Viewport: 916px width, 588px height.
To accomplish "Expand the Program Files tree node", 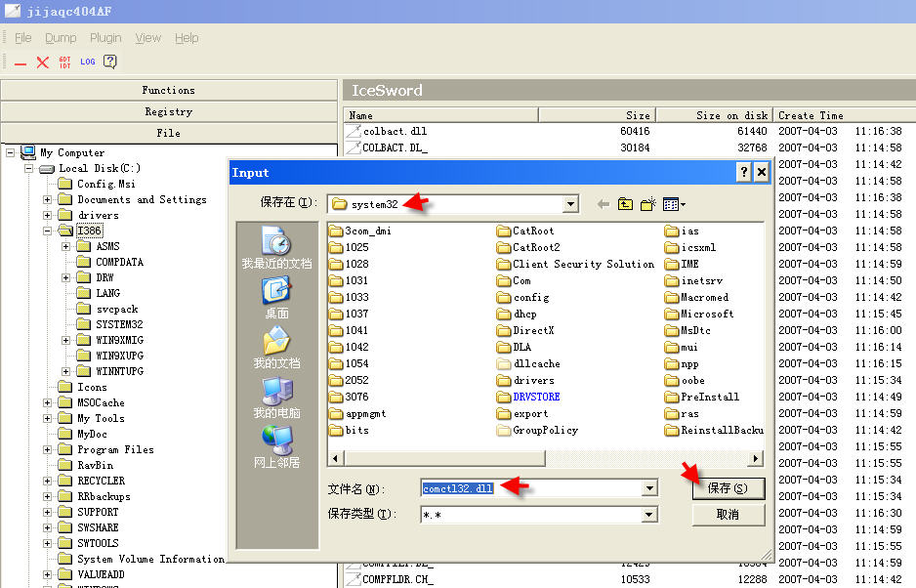I will click(47, 449).
